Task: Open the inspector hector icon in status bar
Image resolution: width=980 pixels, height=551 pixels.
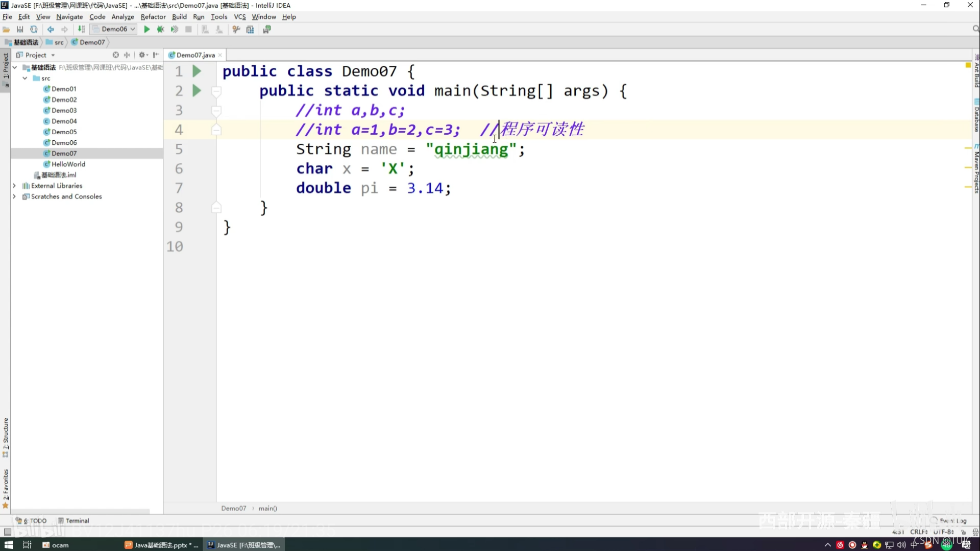Action: (x=975, y=532)
